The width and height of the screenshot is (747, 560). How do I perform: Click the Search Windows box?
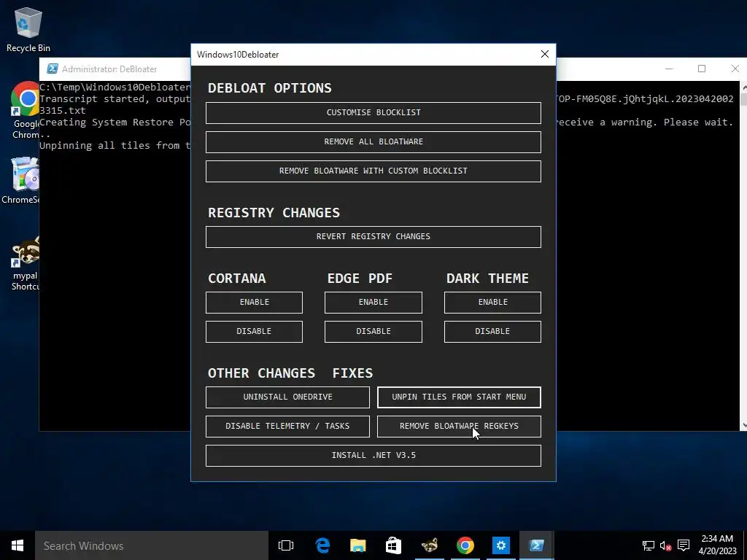[152, 545]
